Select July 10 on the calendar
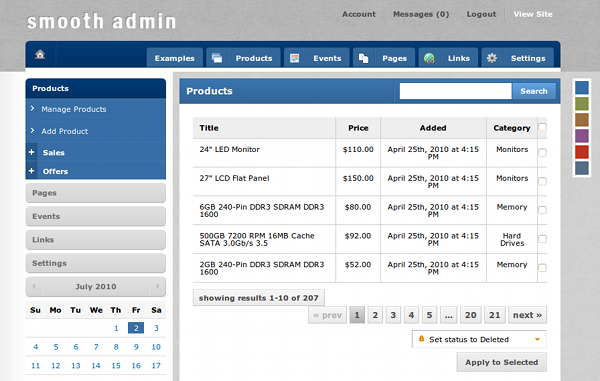Viewport: 600px width, 381px height. click(x=156, y=347)
